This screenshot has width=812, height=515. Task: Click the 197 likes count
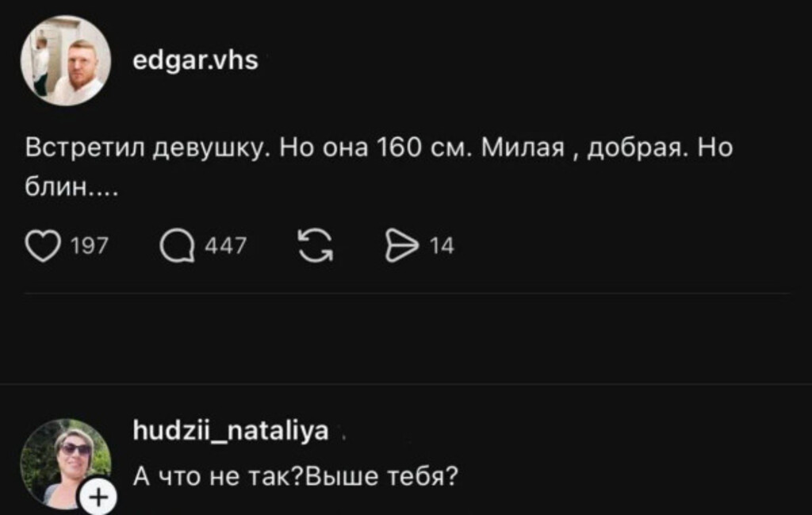click(89, 247)
